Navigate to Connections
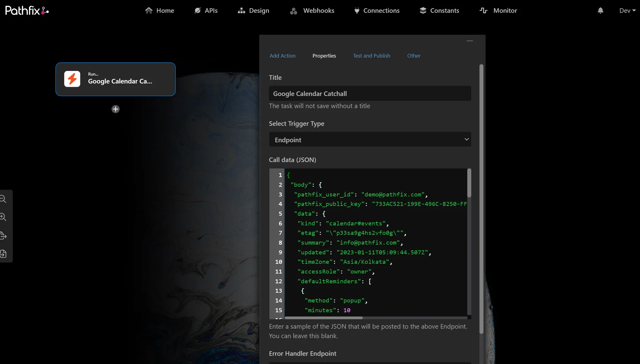The width and height of the screenshot is (640, 364). coord(377,11)
